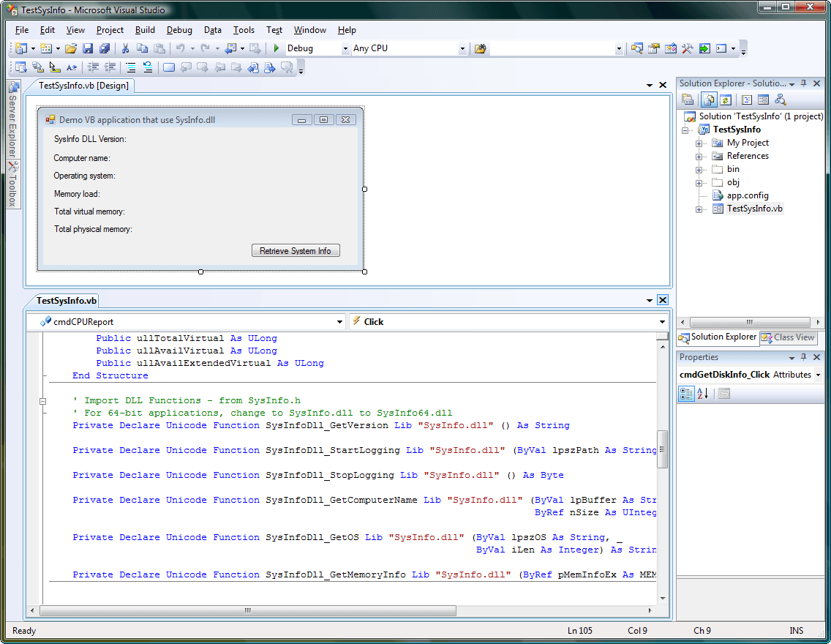Expand the References tree node

coord(699,157)
